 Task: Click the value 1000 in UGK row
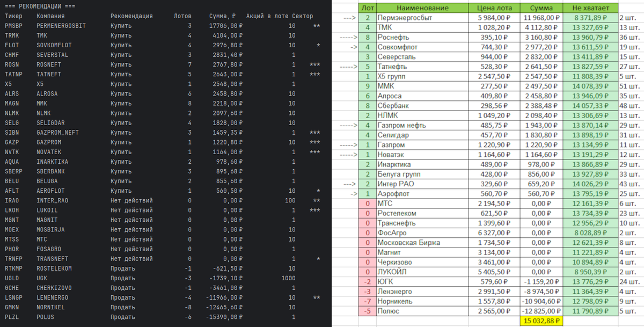(x=289, y=278)
